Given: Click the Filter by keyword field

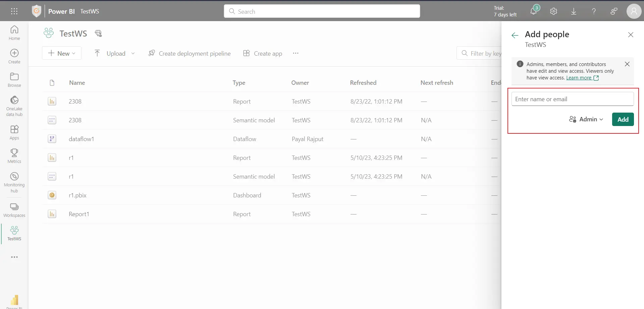Looking at the screenshot, I should click(x=480, y=53).
